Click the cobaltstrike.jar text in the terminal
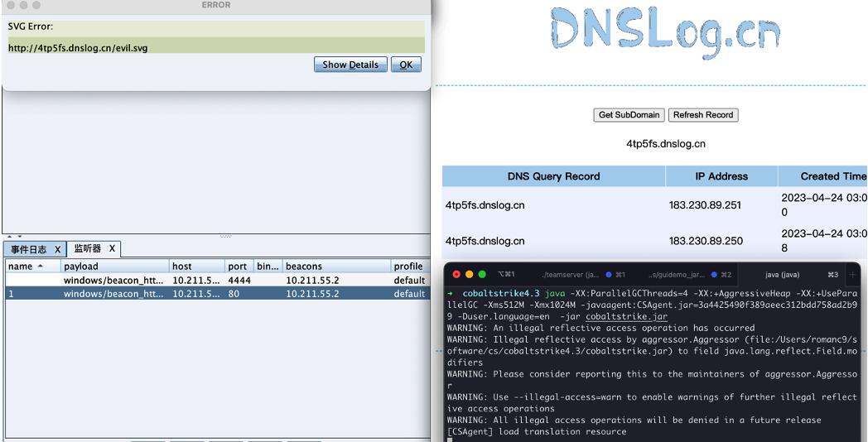The height and width of the screenshot is (442, 868). (x=627, y=316)
